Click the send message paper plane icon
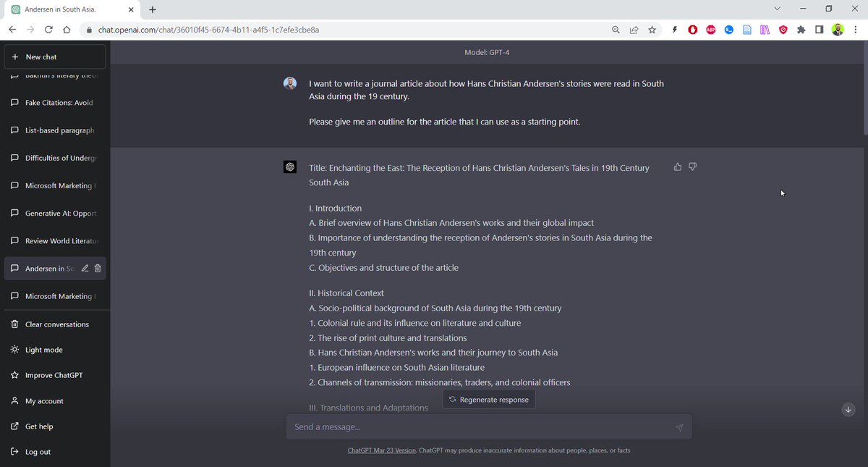This screenshot has height=467, width=868. click(x=679, y=427)
